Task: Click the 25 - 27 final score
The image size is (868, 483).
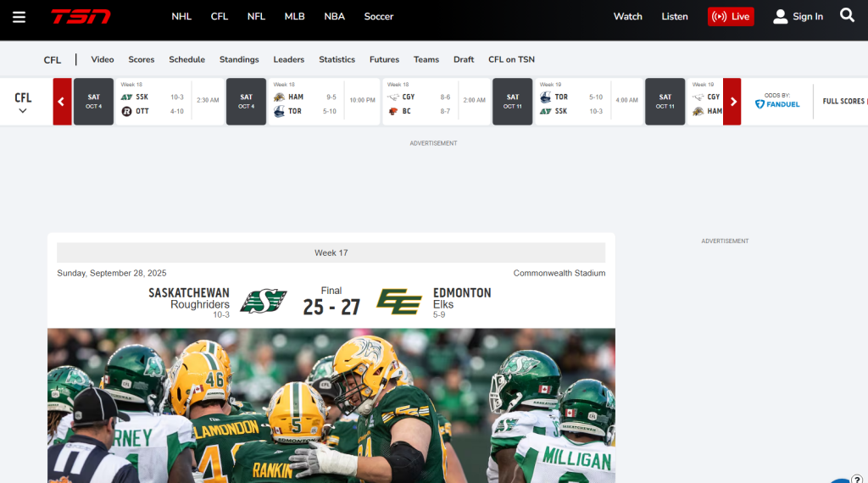Action: pyautogui.click(x=331, y=307)
